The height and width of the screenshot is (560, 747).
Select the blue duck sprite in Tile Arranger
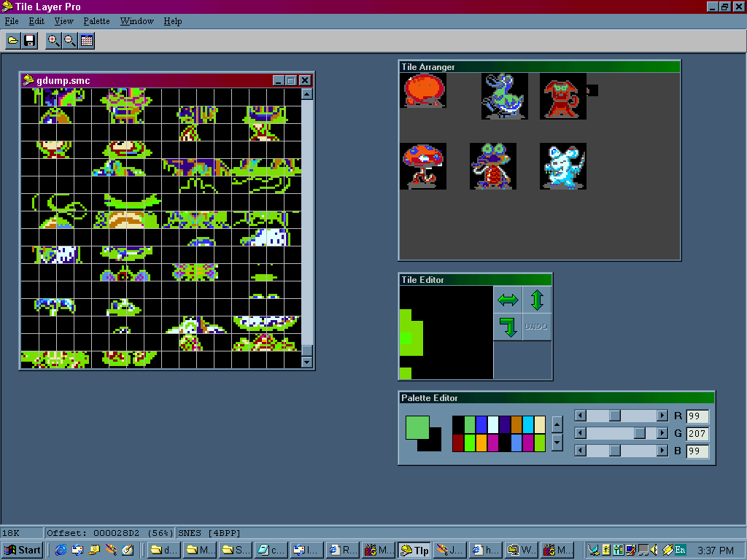click(505, 96)
